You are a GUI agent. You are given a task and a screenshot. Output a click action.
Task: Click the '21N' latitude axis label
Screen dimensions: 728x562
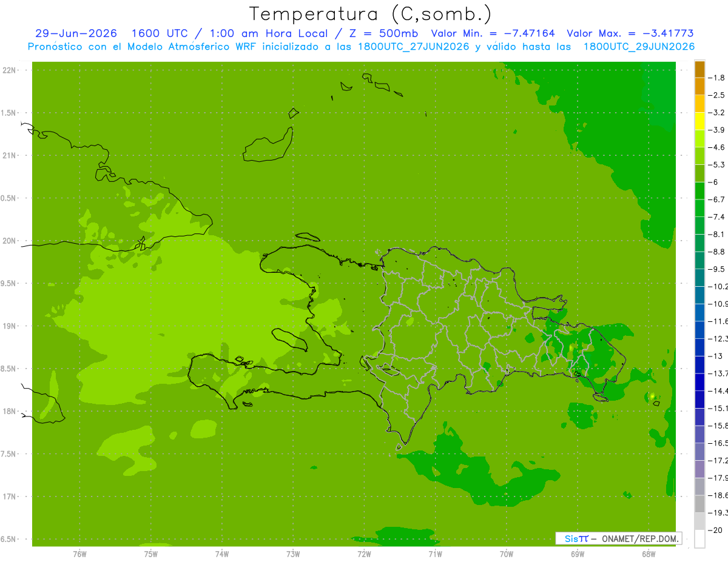[9, 155]
